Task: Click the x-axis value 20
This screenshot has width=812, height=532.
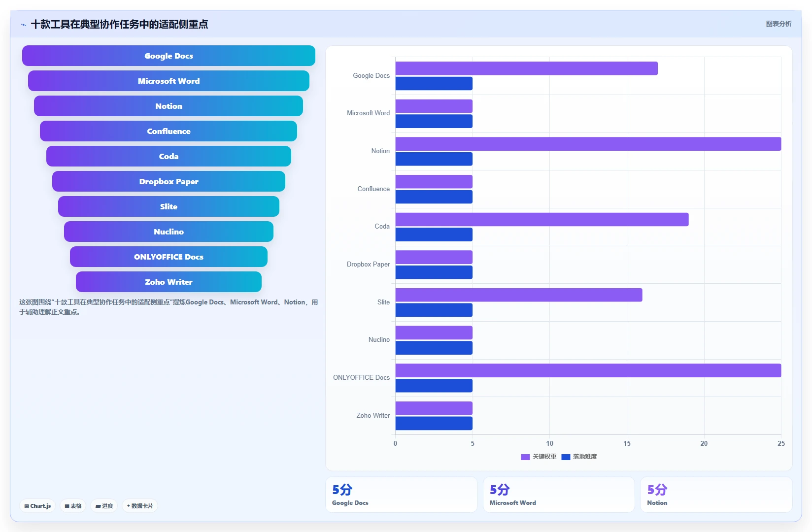Action: (704, 443)
